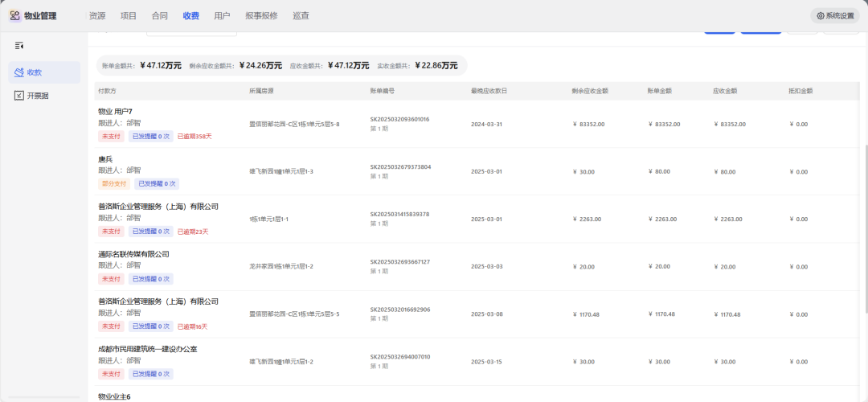
Task: Click due date 2025-03-08
Action: (x=486, y=314)
